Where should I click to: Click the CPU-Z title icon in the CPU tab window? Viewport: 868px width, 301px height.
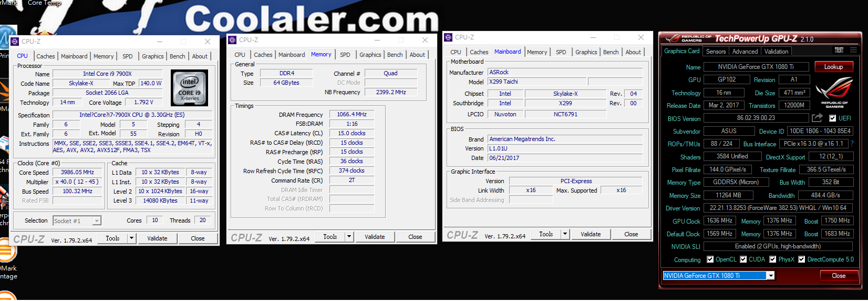coord(15,42)
